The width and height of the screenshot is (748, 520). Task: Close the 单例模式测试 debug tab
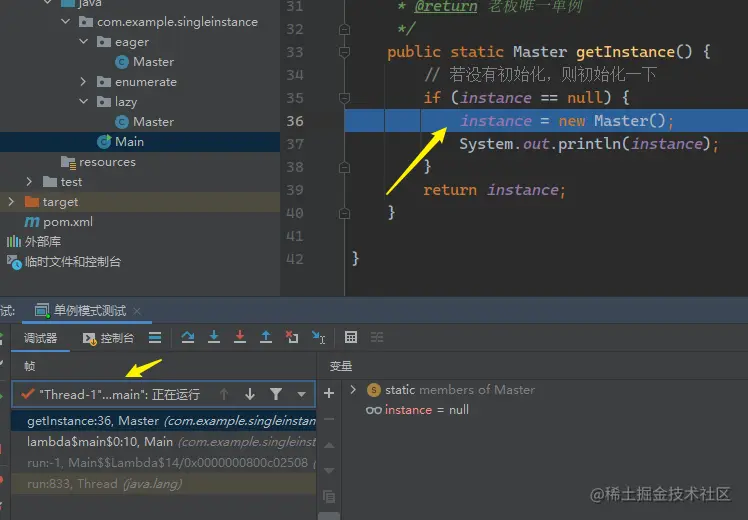[137, 311]
